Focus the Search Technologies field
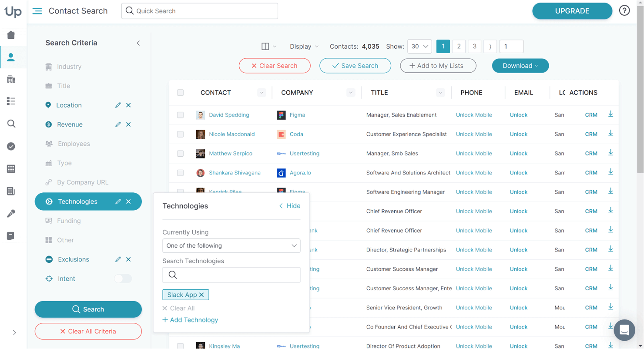The height and width of the screenshot is (349, 644). point(231,275)
